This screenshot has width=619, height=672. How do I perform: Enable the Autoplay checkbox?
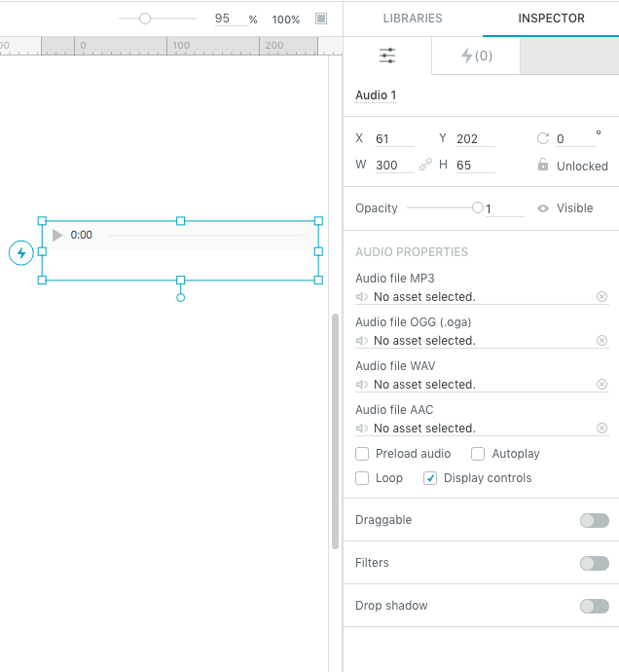tap(478, 454)
